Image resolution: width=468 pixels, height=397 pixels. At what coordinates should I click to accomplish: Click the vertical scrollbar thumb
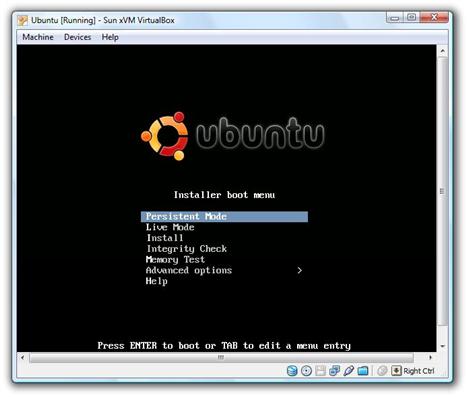point(443,191)
